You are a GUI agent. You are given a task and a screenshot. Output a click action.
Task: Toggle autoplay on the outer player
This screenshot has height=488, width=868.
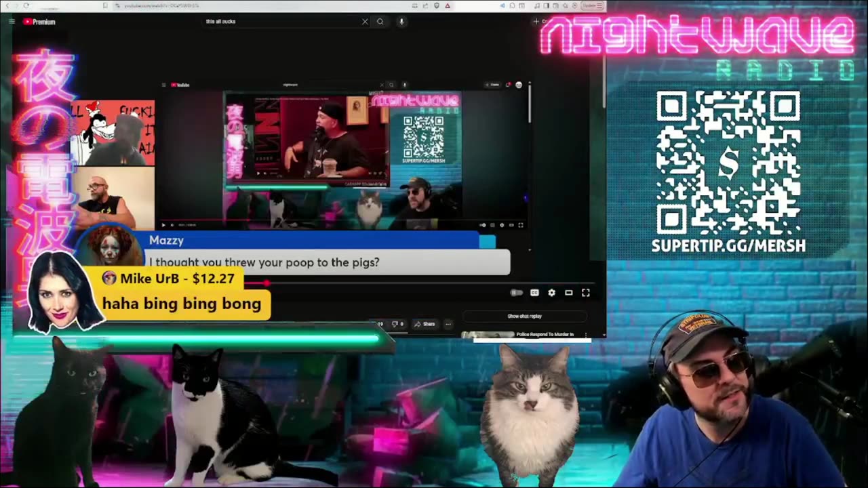pyautogui.click(x=516, y=293)
